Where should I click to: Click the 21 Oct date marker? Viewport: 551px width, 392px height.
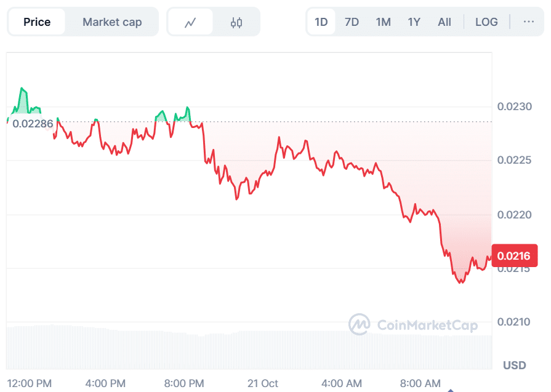(263, 383)
